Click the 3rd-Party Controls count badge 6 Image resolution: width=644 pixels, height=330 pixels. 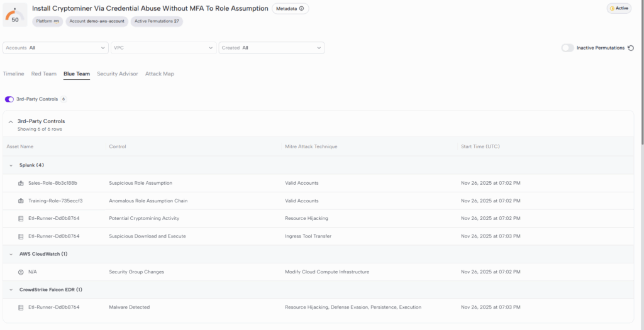pos(64,99)
